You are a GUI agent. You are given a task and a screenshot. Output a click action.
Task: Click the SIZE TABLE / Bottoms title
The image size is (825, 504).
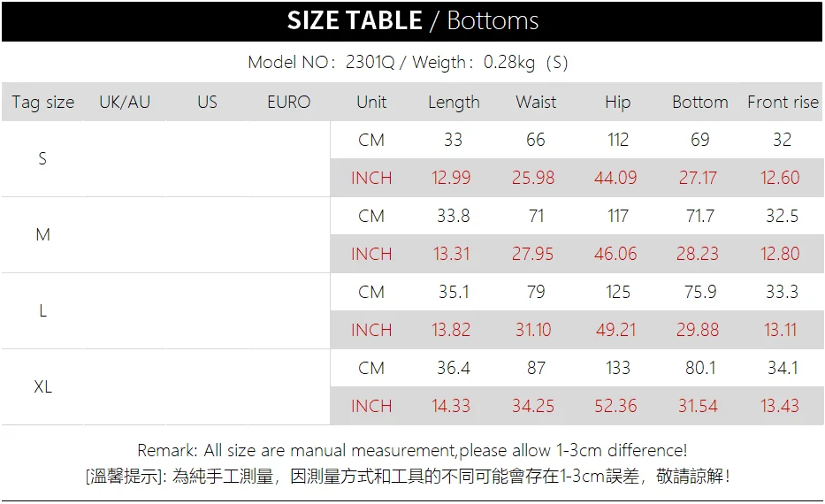[x=412, y=21]
